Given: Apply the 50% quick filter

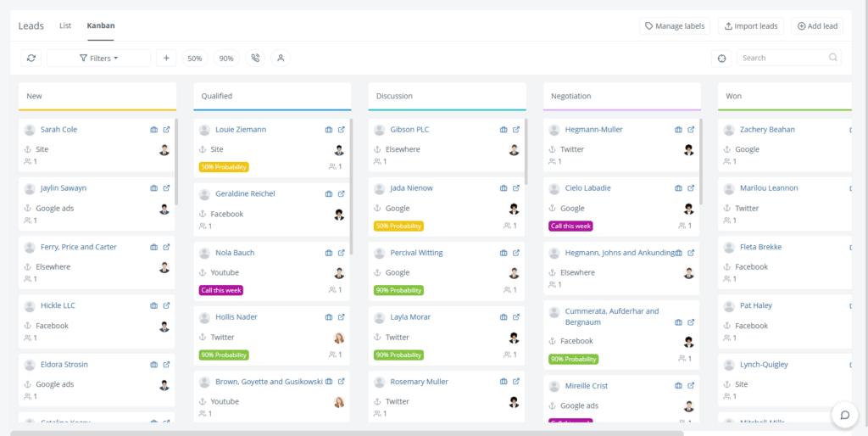Looking at the screenshot, I should click(195, 59).
